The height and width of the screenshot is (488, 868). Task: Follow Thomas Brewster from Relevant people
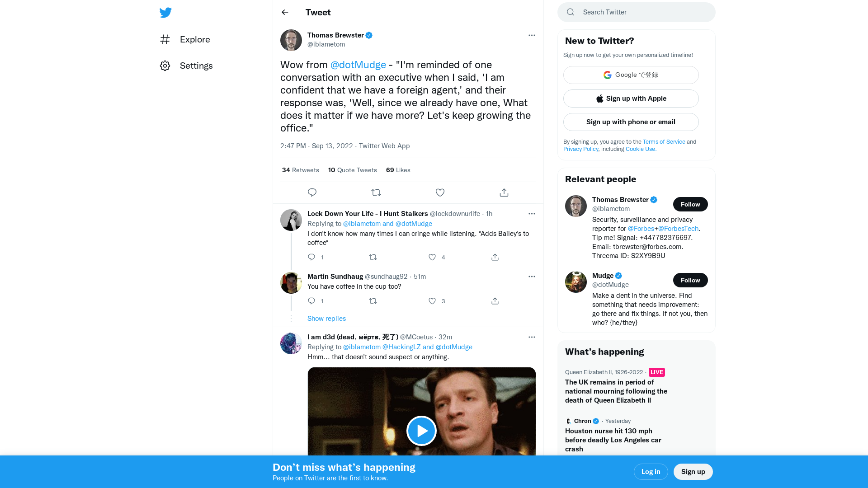coord(690,204)
